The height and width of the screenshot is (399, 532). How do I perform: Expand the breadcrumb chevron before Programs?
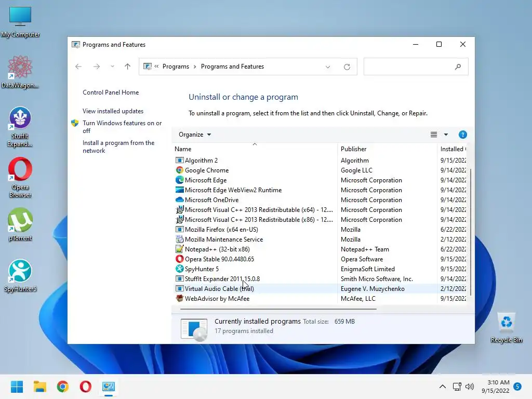coord(156,66)
